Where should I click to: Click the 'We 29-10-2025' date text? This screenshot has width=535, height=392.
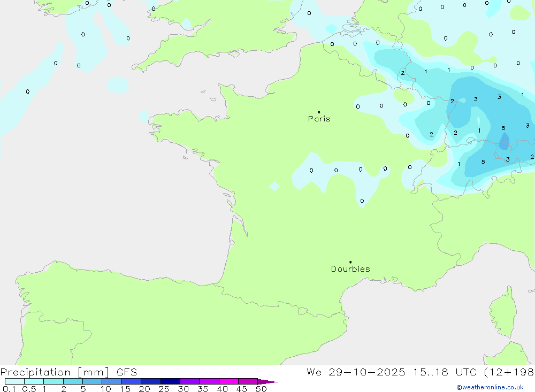(356, 372)
